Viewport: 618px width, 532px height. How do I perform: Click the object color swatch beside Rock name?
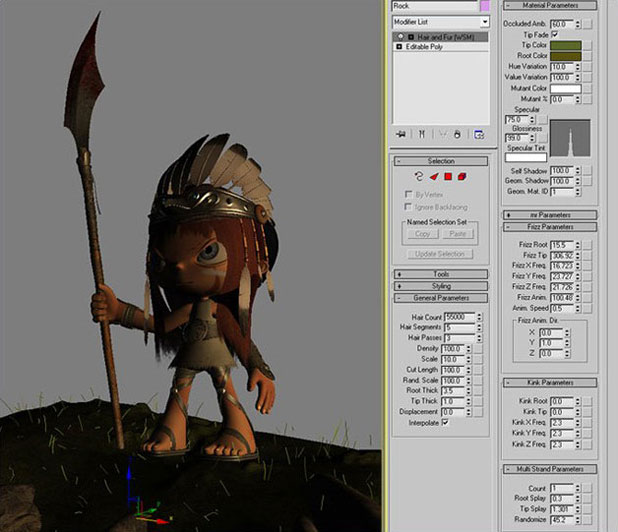point(485,6)
